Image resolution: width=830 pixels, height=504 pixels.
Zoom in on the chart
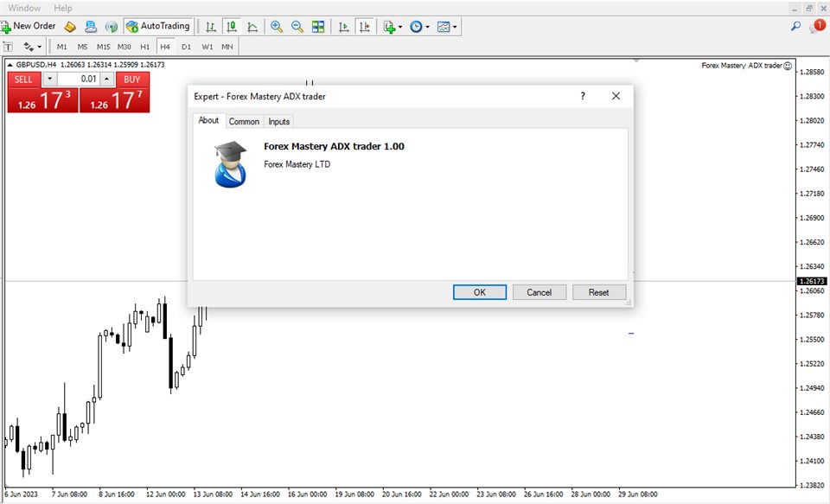pos(277,27)
